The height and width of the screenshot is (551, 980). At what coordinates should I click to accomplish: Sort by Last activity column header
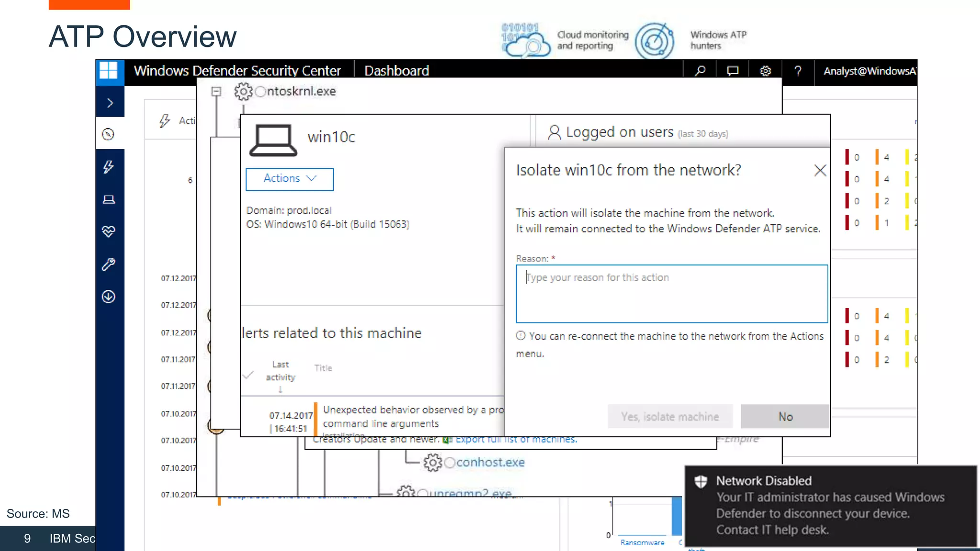tap(280, 371)
